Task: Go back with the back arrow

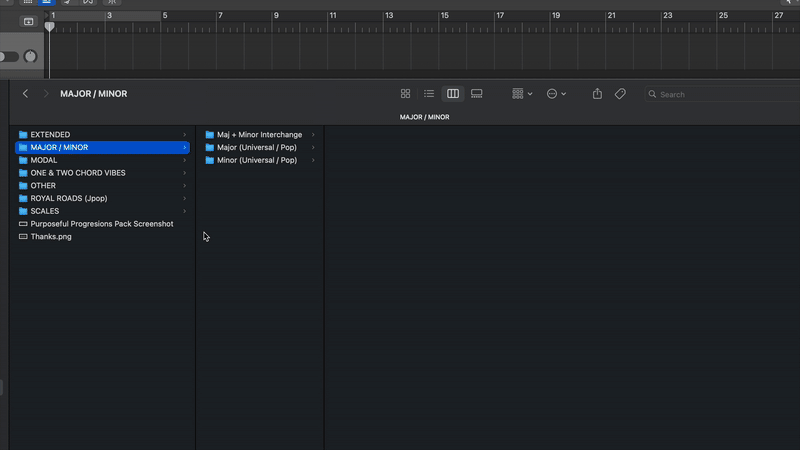Action: [26, 94]
